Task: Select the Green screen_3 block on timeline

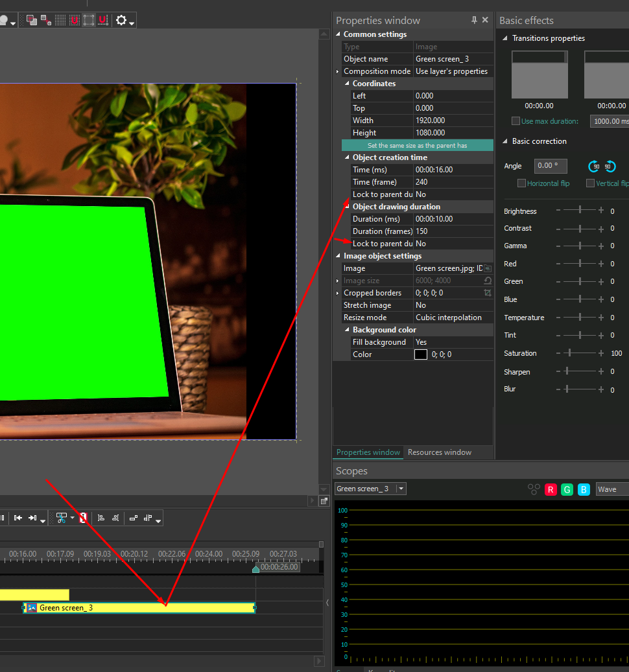Action: pos(139,608)
